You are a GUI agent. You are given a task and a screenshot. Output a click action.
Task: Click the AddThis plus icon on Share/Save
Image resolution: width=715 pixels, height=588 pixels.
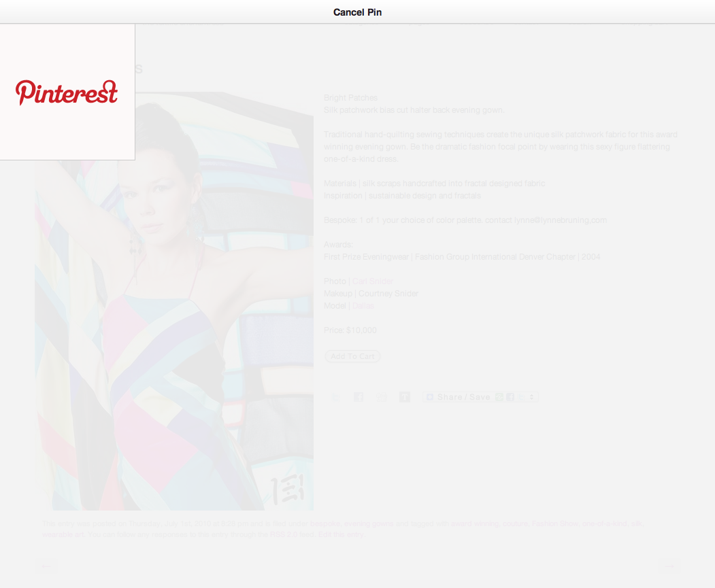click(x=430, y=396)
